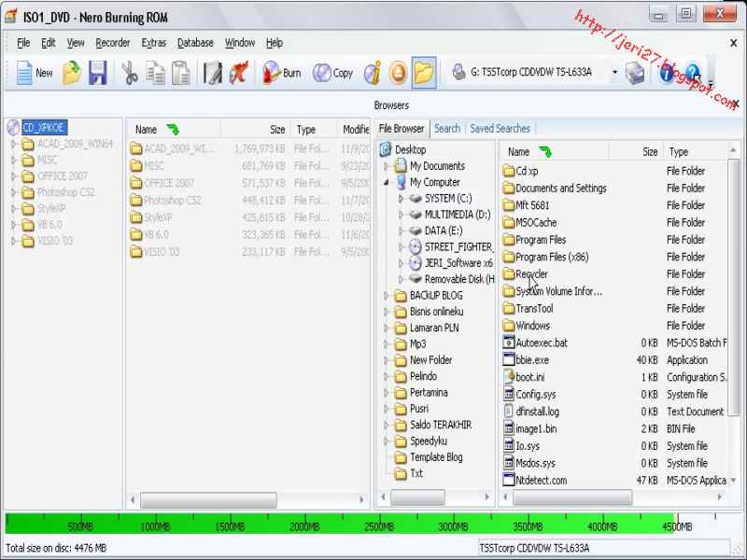
Task: Select the DATA (E:) drive
Action: pos(443,231)
